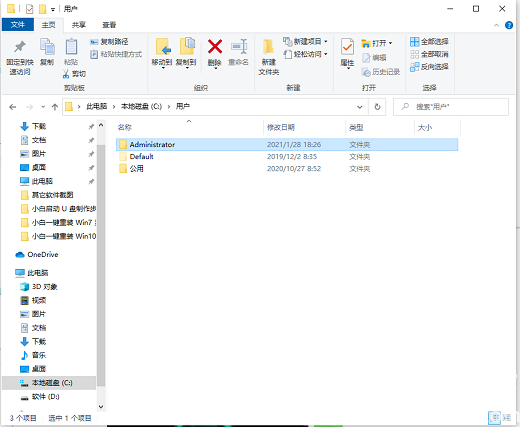The image size is (520, 427).
Task: Open Properties (属性) of selected item
Action: (347, 53)
